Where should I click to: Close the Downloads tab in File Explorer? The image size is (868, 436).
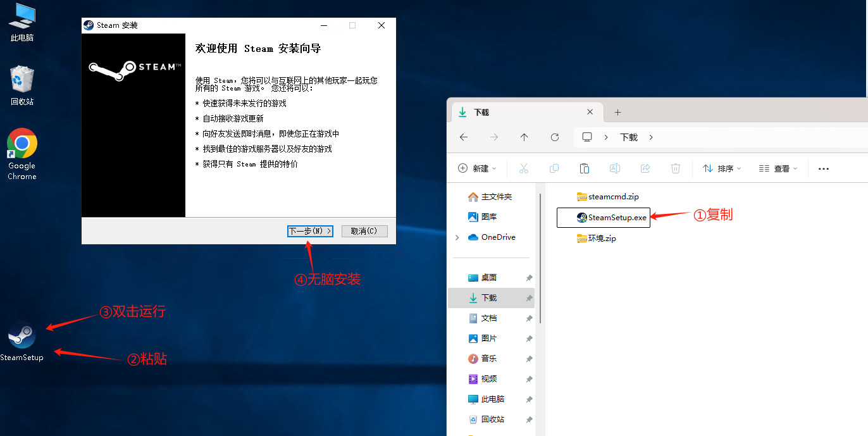(590, 112)
